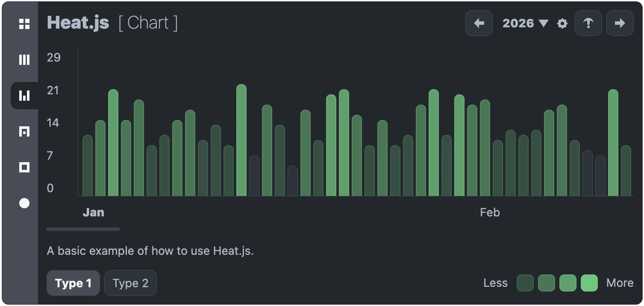Open the Color Ranges circle icon

[x=24, y=203]
